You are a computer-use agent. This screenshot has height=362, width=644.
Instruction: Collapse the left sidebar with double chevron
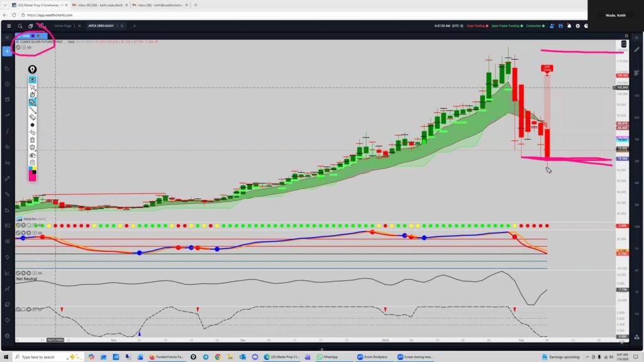pos(7,38)
